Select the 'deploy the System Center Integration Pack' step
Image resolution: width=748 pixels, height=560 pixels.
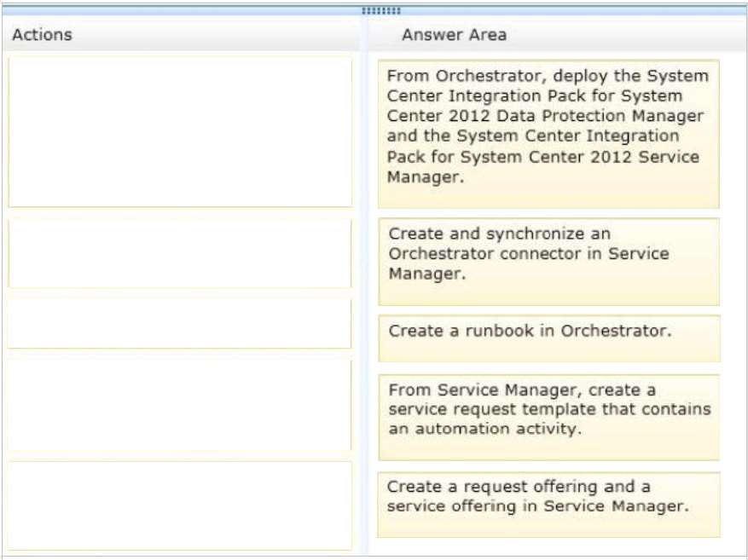548,134
